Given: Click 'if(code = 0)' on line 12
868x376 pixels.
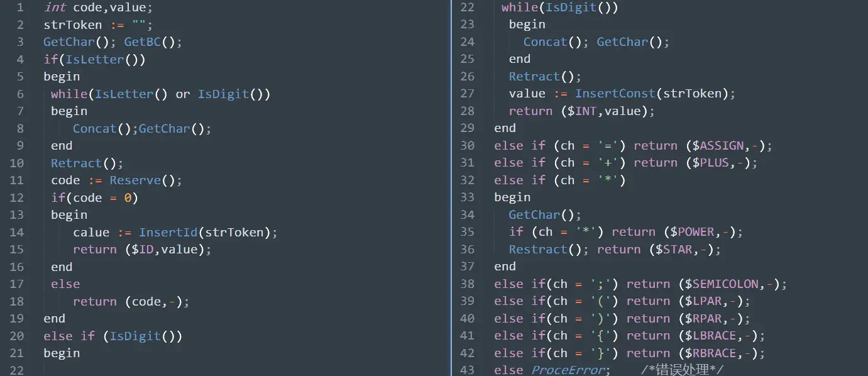Looking at the screenshot, I should pyautogui.click(x=95, y=198).
